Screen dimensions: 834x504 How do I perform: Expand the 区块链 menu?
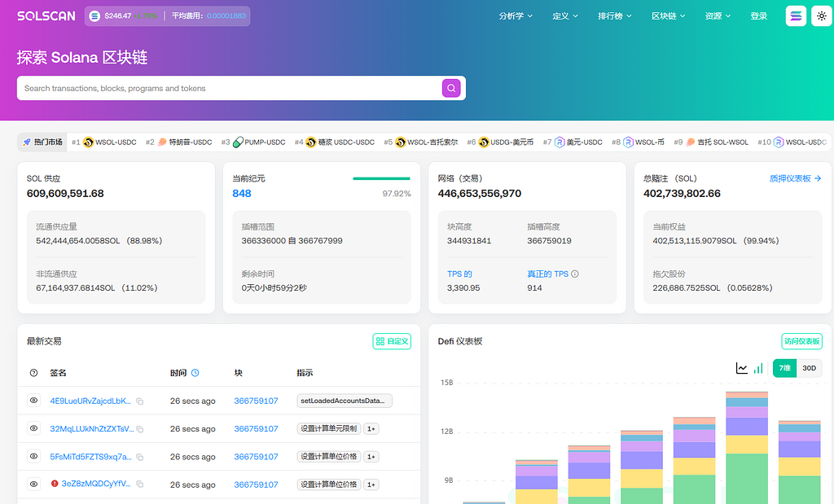pyautogui.click(x=669, y=16)
